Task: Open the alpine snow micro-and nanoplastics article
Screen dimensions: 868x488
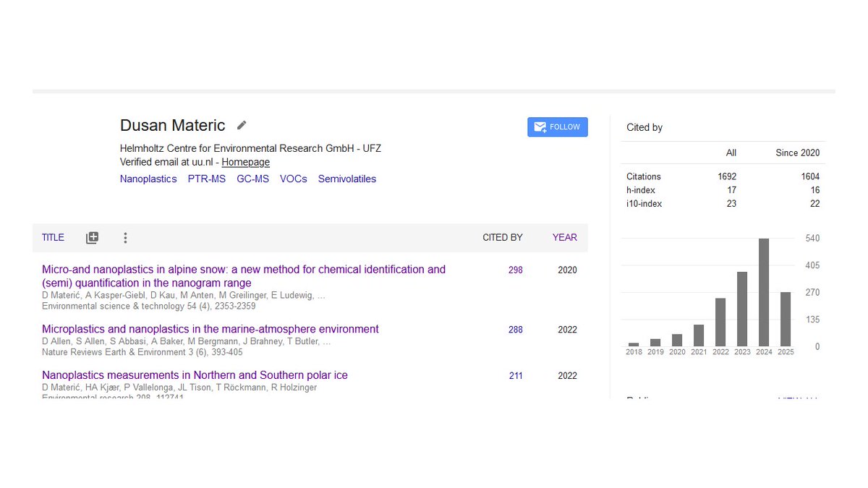Action: [x=244, y=276]
